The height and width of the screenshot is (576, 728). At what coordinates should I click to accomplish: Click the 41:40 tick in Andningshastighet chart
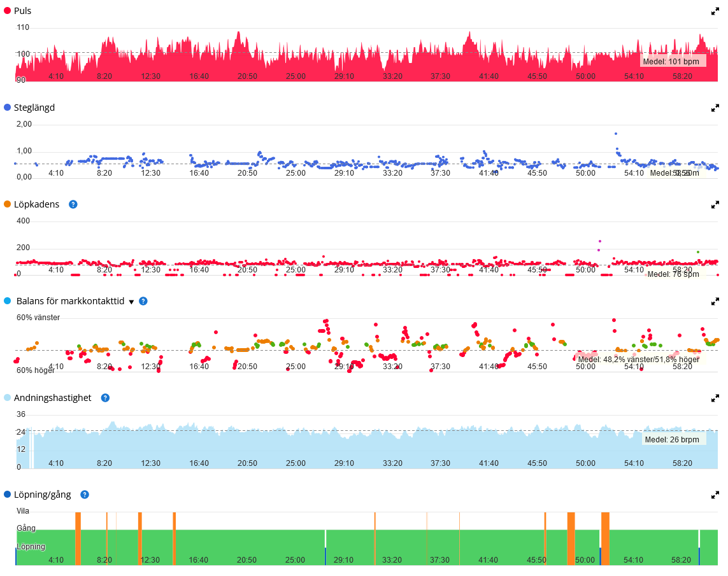pyautogui.click(x=489, y=463)
